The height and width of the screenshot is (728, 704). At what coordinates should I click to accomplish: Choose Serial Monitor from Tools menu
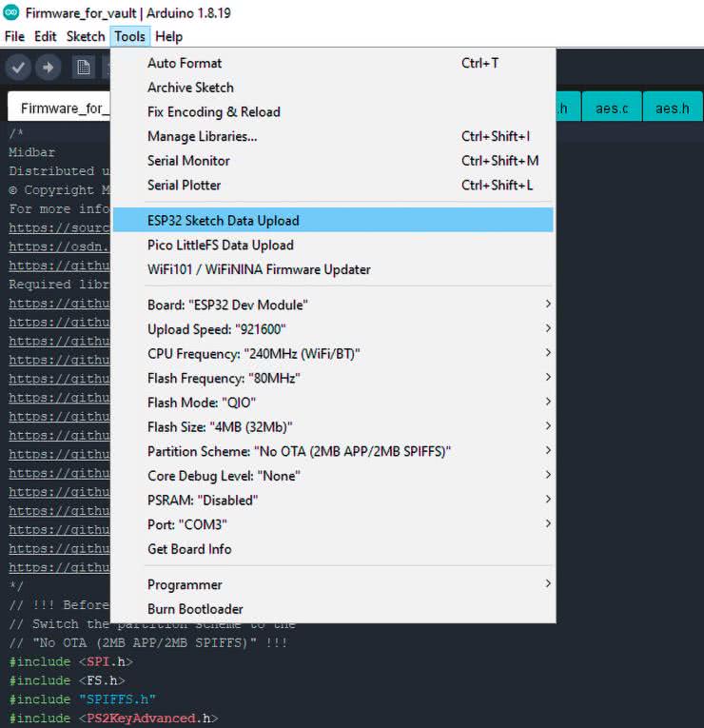188,161
